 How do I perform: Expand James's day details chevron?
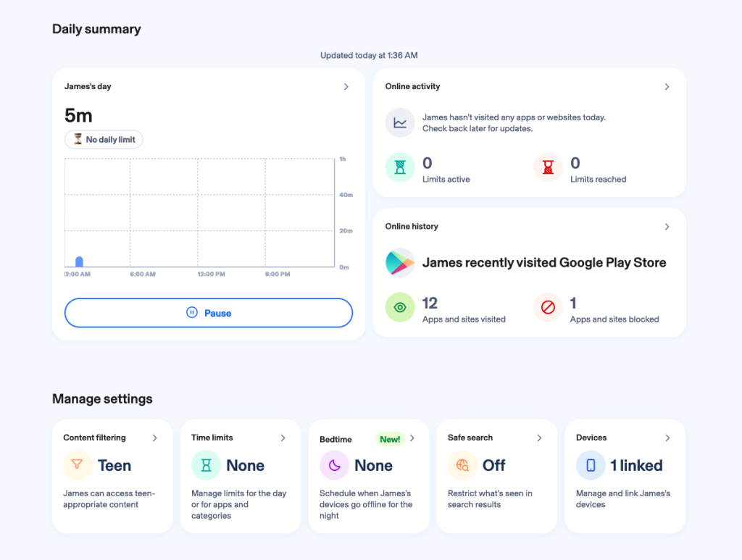[346, 87]
